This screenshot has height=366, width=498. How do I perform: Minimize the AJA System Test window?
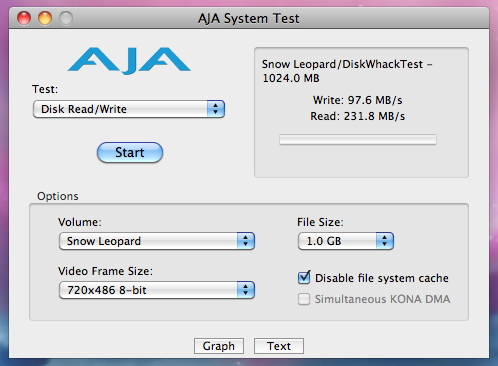point(45,18)
